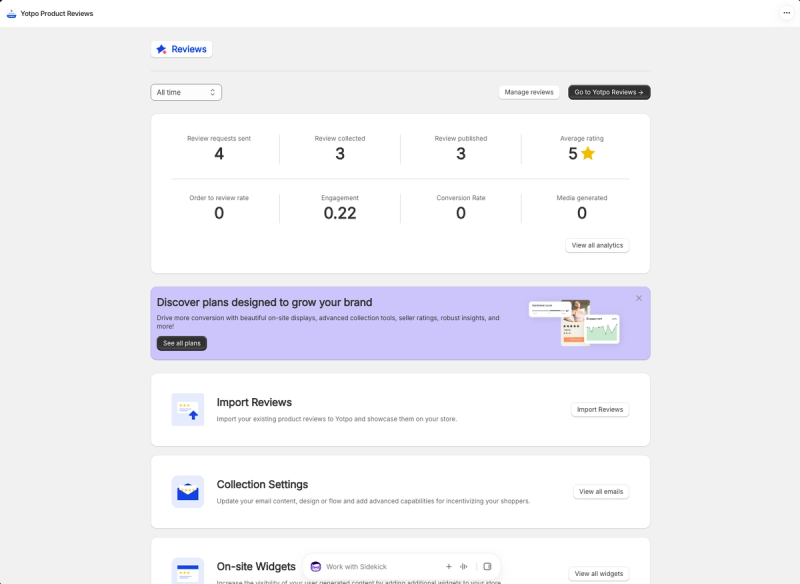Click the Sidekick voice waveform icon

click(x=464, y=567)
